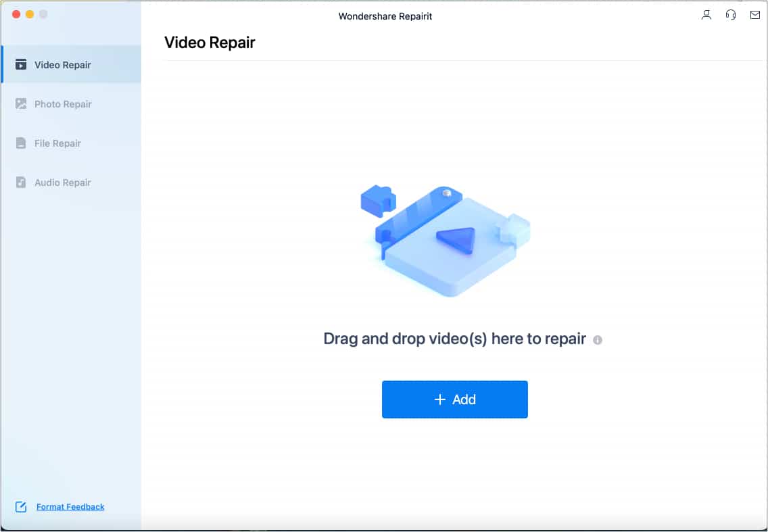Switch to the Photo Repair tab
This screenshot has height=532, width=768.
tap(71, 104)
